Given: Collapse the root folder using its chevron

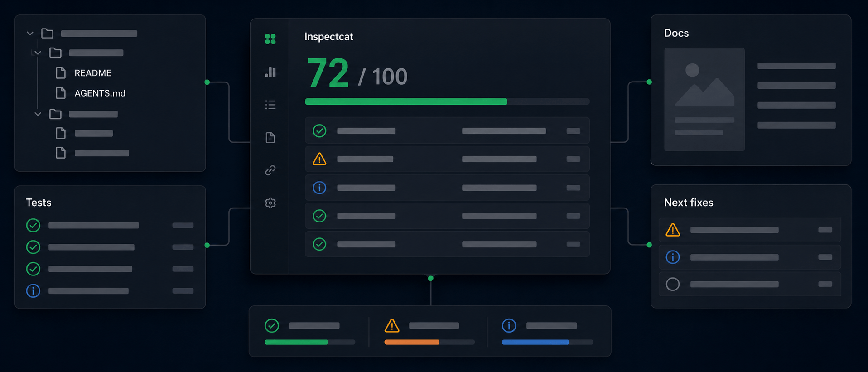Looking at the screenshot, I should [30, 34].
